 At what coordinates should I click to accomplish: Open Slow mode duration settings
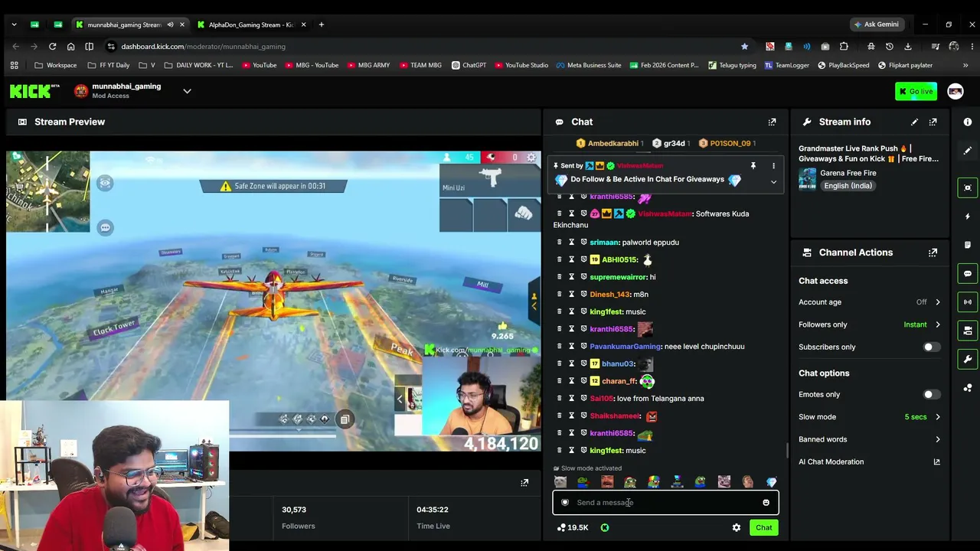coord(870,417)
